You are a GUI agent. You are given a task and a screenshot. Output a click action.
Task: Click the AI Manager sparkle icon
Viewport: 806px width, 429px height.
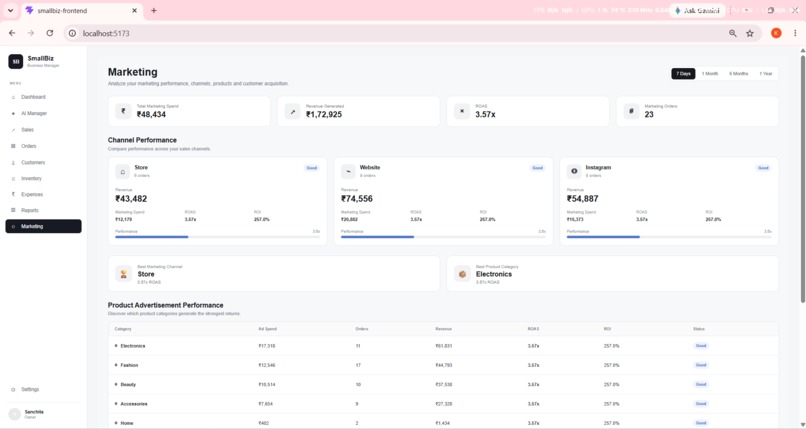(13, 114)
